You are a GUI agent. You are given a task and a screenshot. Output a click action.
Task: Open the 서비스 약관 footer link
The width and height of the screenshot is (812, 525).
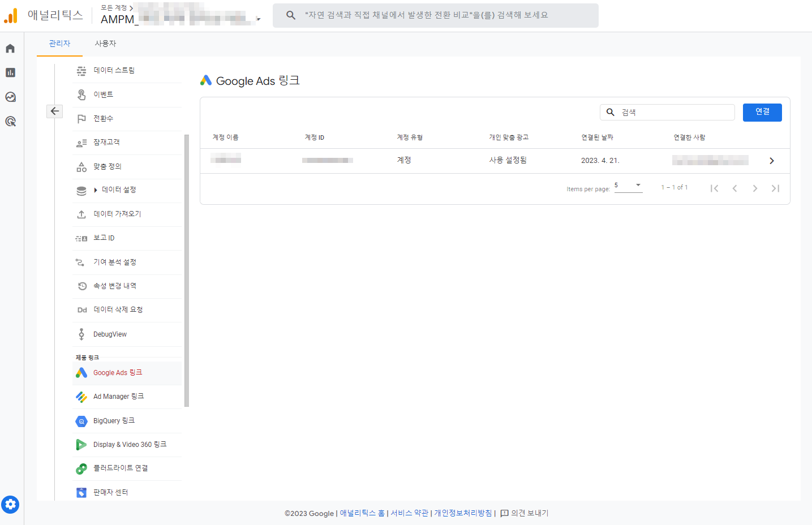point(409,513)
